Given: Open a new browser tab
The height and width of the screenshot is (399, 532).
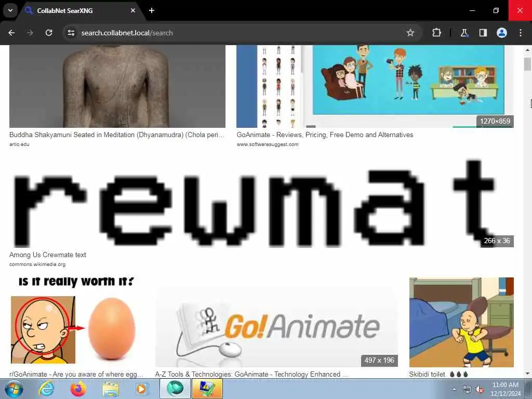Looking at the screenshot, I should click(x=152, y=10).
